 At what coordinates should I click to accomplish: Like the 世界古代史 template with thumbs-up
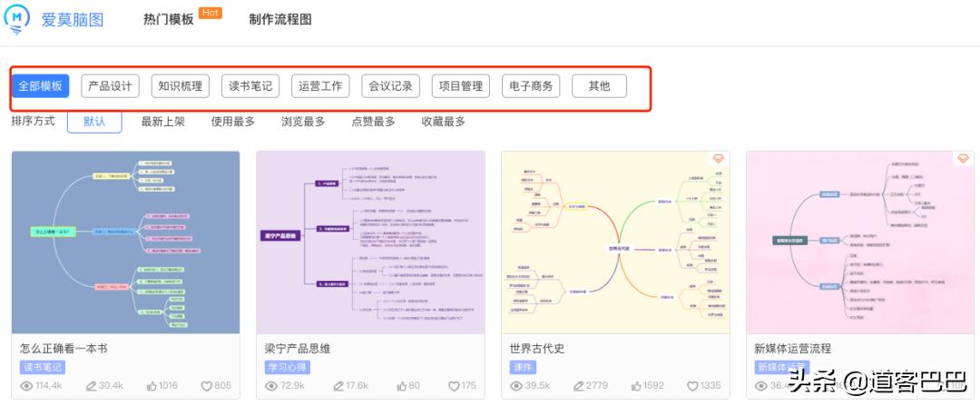tap(635, 386)
